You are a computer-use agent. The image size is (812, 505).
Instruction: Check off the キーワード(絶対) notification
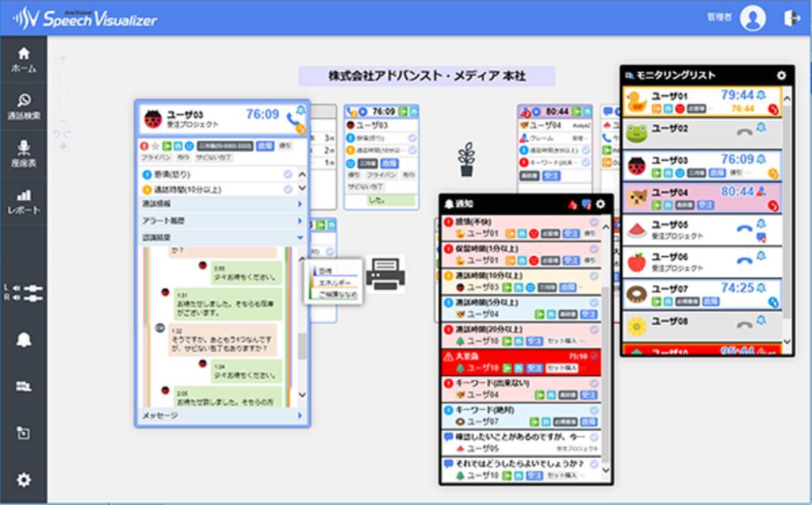[593, 410]
